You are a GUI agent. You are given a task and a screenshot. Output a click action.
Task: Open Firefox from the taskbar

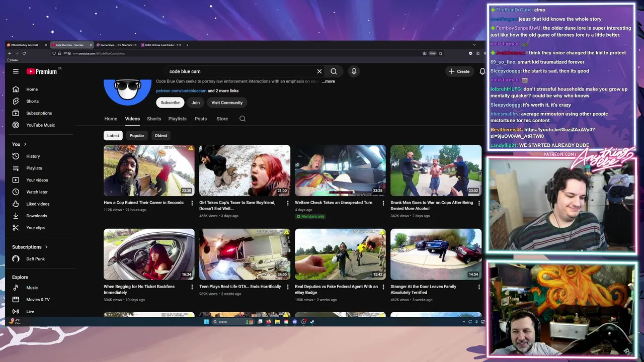pyautogui.click(x=268, y=322)
